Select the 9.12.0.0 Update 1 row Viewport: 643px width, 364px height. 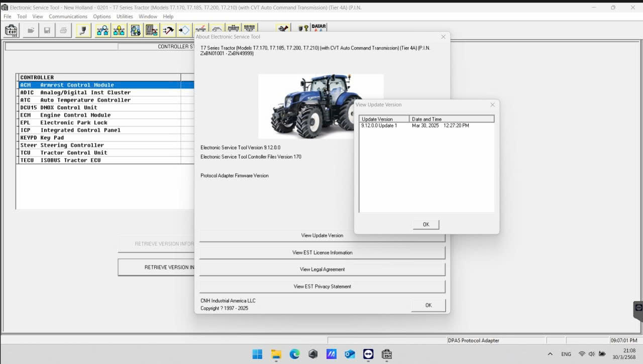(426, 126)
